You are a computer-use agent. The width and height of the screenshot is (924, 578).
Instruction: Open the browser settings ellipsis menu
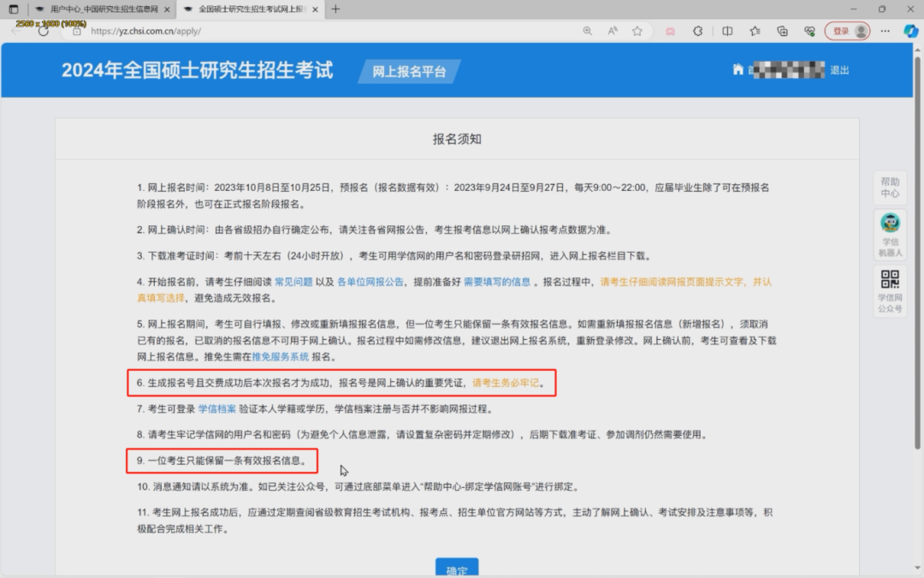(885, 31)
